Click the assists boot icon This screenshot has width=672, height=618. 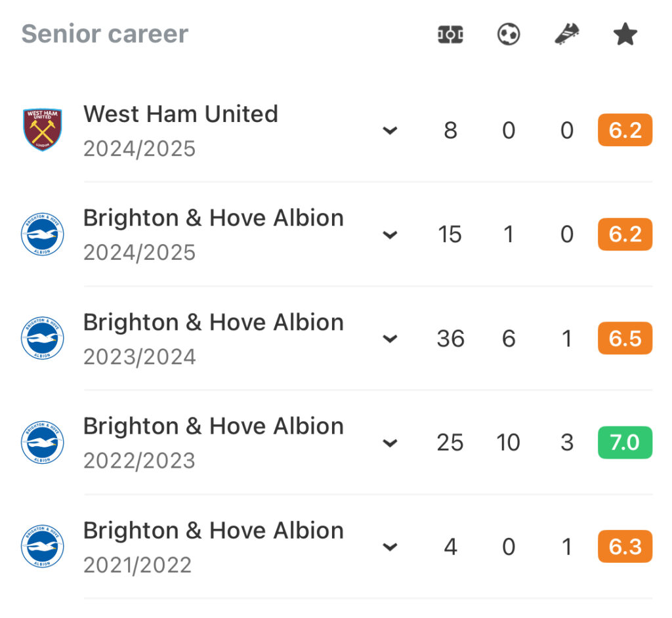pyautogui.click(x=566, y=34)
